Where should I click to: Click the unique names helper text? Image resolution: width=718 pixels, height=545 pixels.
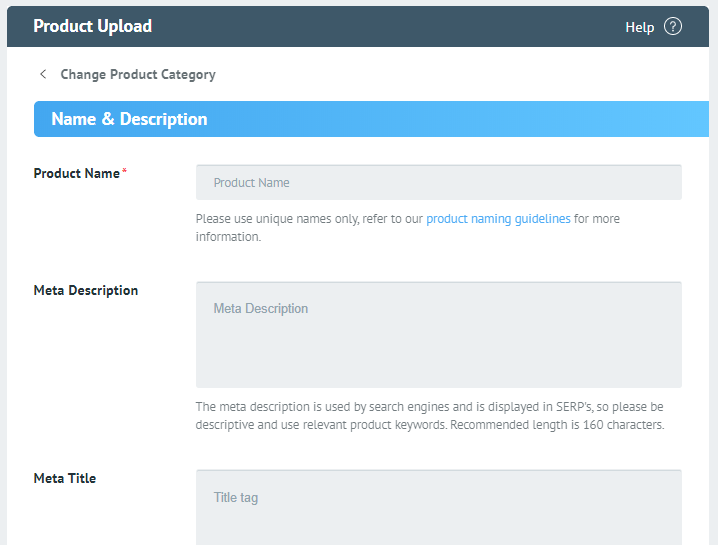point(310,218)
